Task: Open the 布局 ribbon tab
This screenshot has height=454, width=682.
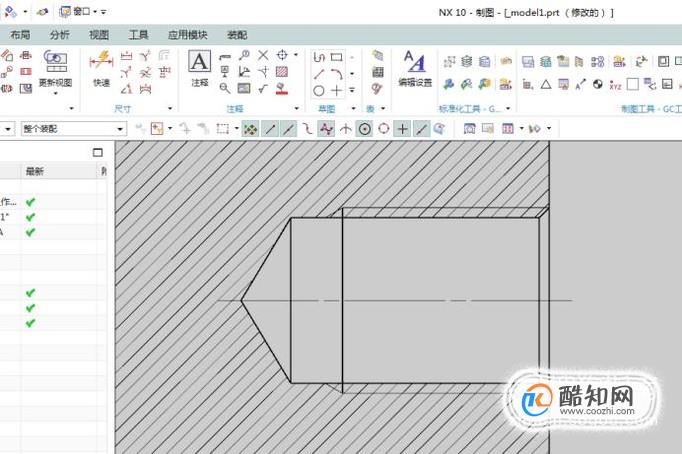Action: pyautogui.click(x=20, y=35)
